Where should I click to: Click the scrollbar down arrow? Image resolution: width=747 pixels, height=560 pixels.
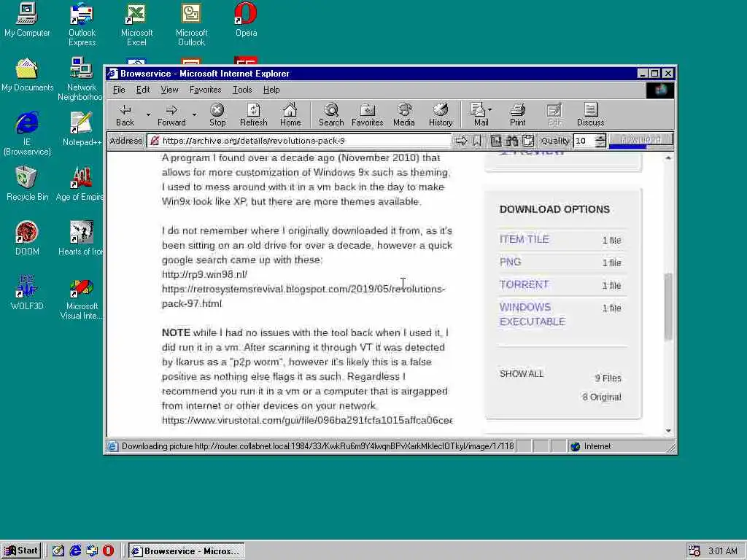(x=668, y=431)
